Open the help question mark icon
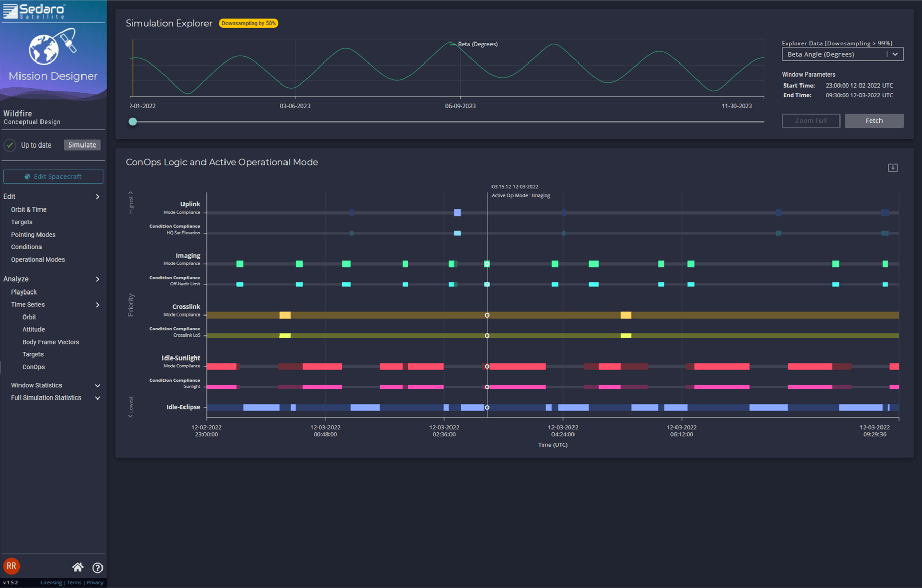The width and height of the screenshot is (922, 588). coord(97,568)
